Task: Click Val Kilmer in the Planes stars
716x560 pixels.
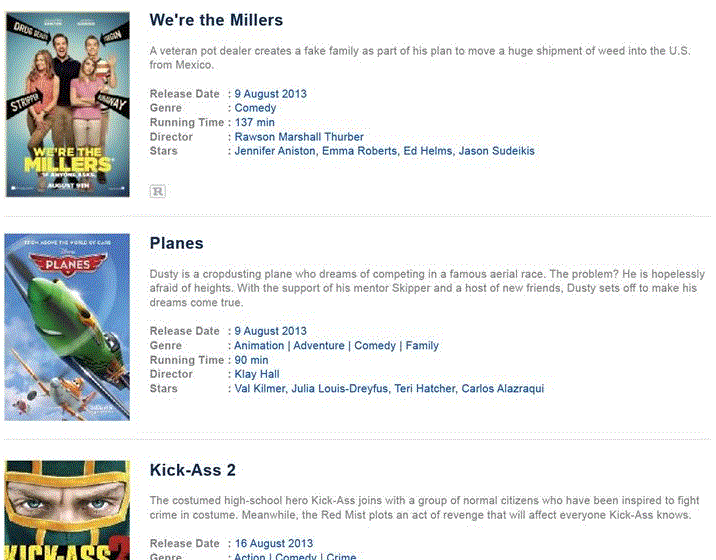Action: 258,389
